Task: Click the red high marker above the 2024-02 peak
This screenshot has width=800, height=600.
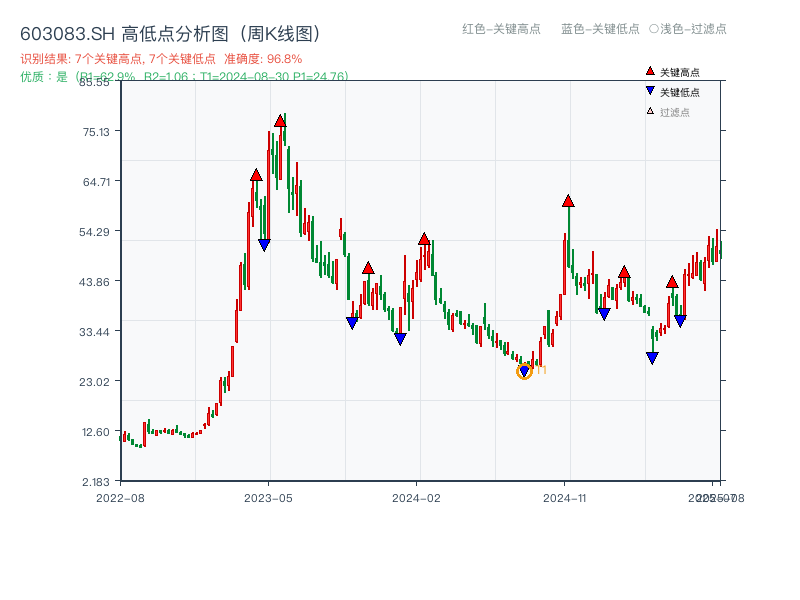Action: pos(426,239)
